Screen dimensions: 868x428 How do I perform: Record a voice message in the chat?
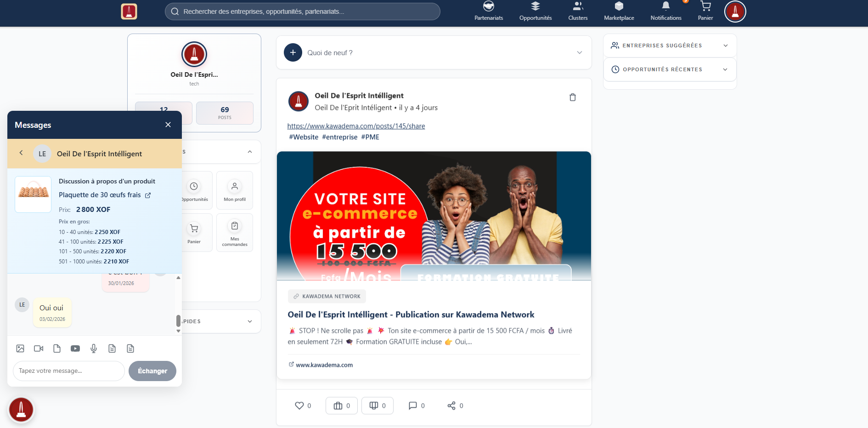click(94, 348)
